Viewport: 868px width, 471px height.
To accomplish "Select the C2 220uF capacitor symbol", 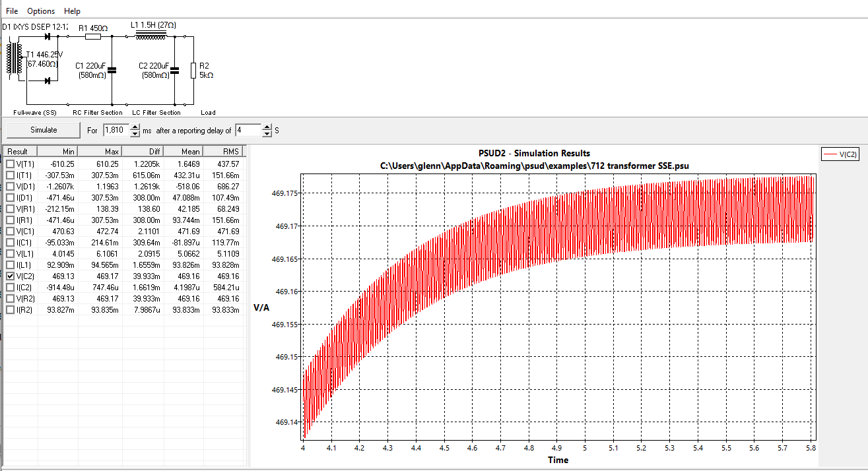I will [x=174, y=70].
